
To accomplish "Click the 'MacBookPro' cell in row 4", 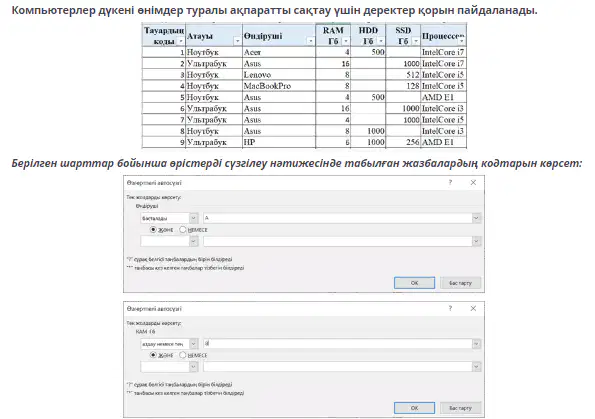I will point(279,86).
